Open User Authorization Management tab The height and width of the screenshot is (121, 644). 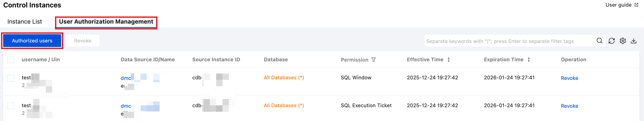(x=106, y=21)
